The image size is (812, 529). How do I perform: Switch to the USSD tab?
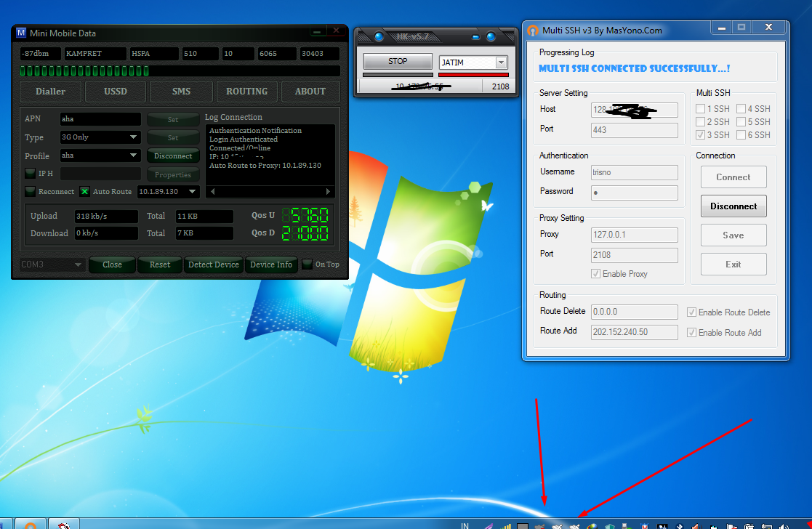tap(115, 91)
